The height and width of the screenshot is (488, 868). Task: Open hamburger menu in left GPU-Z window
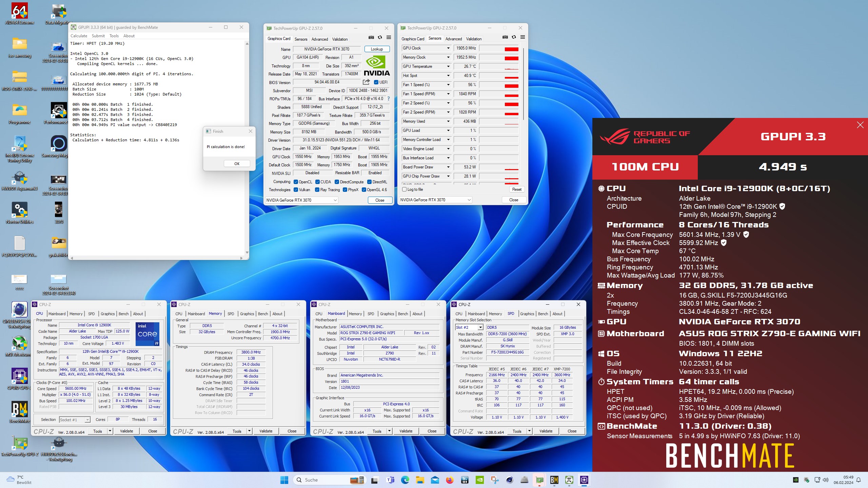tap(389, 37)
